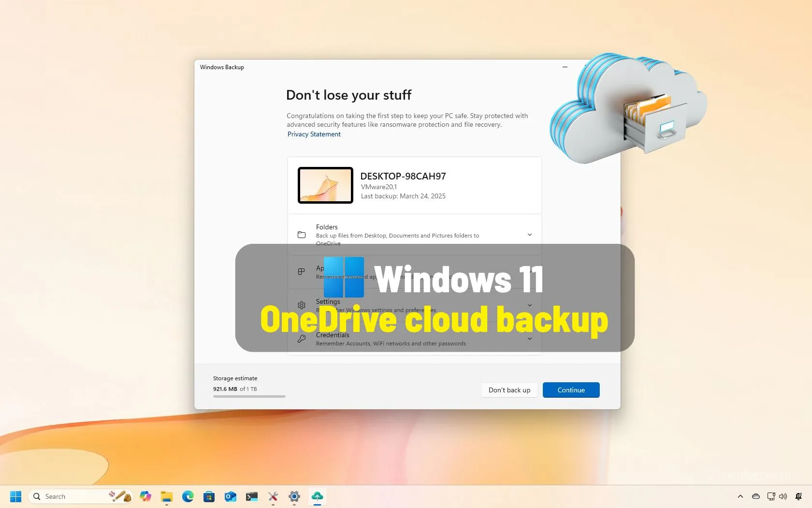This screenshot has width=812, height=508.
Task: Click the 921.6 MB storage value
Action: pyautogui.click(x=225, y=389)
